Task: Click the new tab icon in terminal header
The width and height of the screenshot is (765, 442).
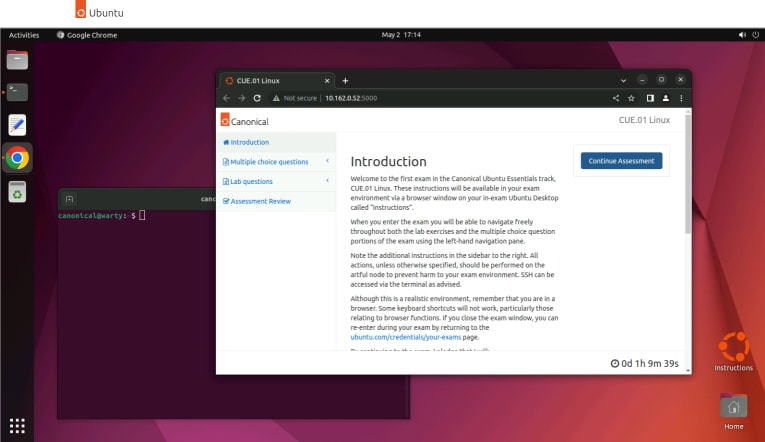Action: [x=69, y=199]
